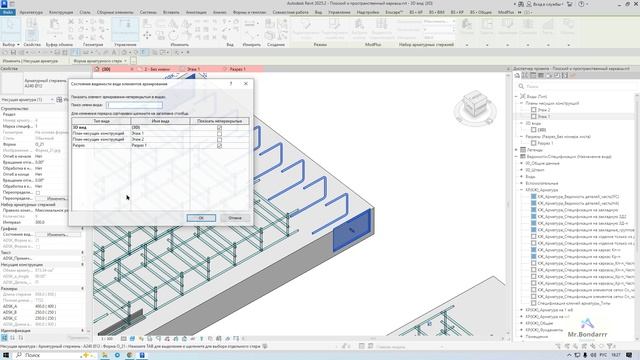Sort by the Тип вида column header

coord(101,121)
